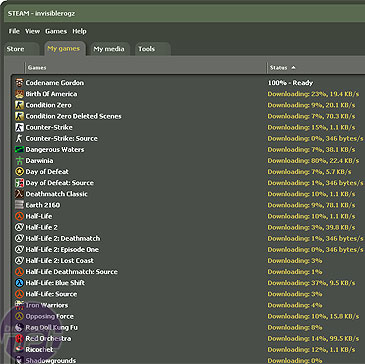This screenshot has height=364, width=365.
Task: Select the Half-Life 2: Lost Coast icon
Action: pos(20,261)
